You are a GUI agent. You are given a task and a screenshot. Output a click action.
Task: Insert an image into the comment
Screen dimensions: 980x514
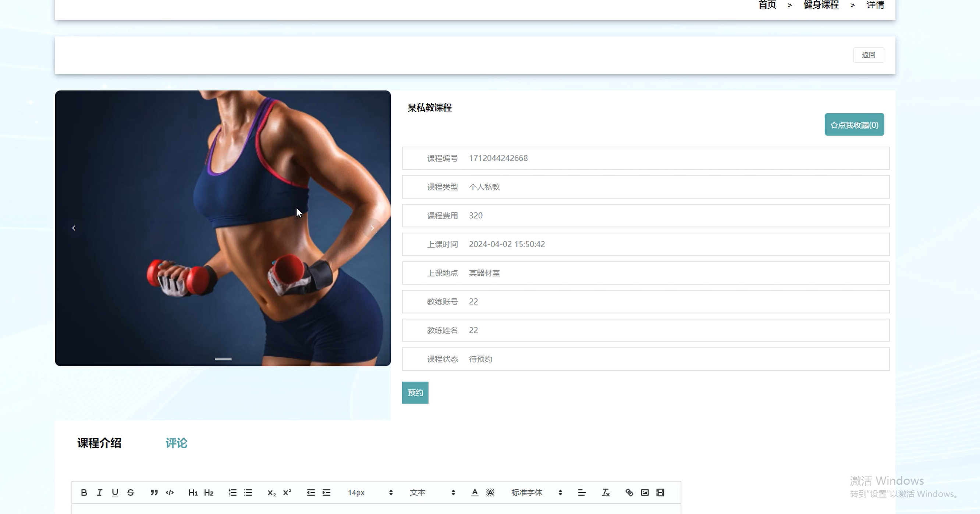click(x=645, y=493)
